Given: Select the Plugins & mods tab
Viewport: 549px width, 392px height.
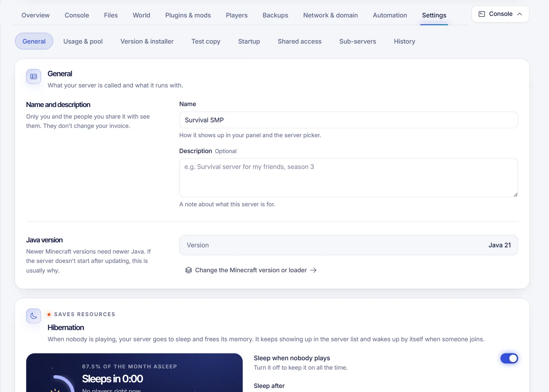Looking at the screenshot, I should [188, 15].
